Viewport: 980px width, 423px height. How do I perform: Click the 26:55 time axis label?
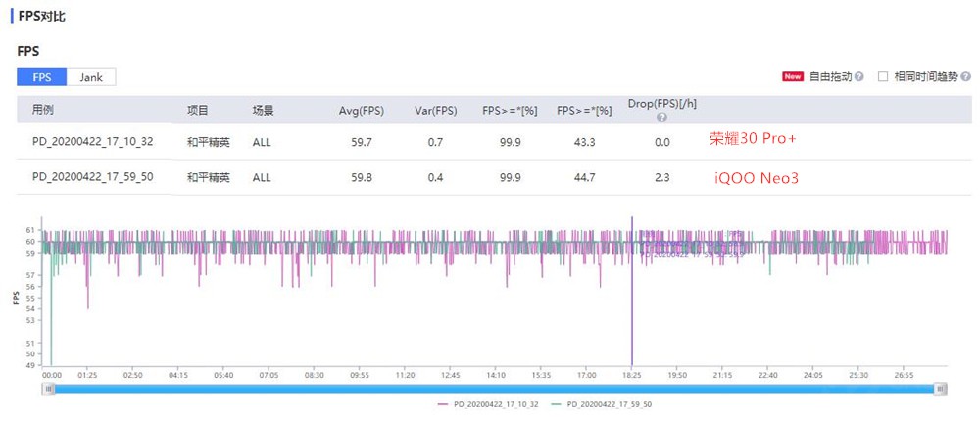point(904,376)
